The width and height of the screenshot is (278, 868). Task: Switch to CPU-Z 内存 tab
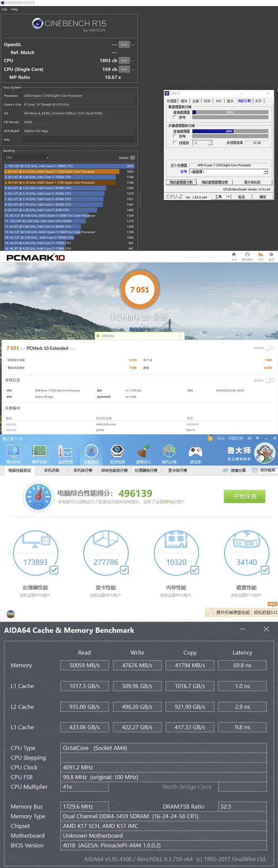[207, 101]
